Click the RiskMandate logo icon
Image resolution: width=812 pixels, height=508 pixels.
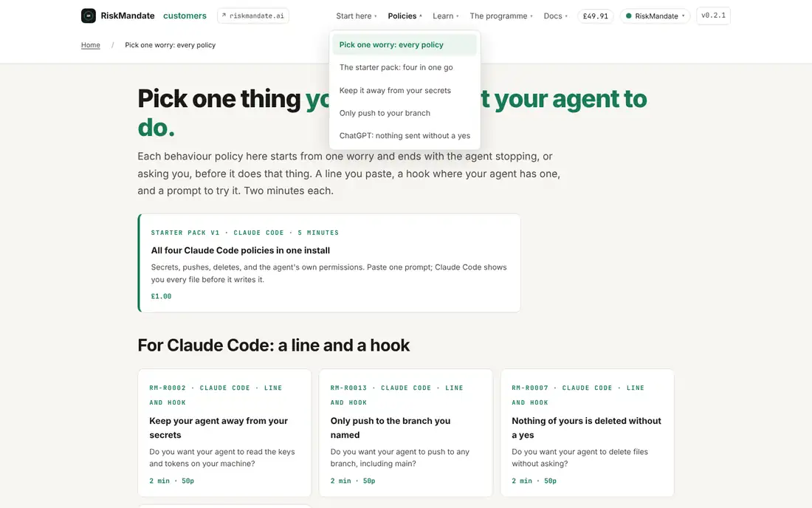89,16
